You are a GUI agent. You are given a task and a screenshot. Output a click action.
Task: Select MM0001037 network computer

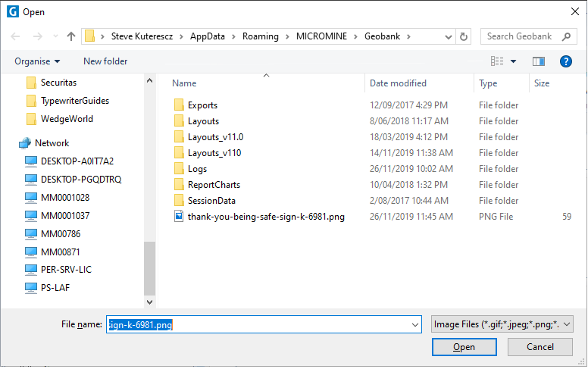(58, 216)
